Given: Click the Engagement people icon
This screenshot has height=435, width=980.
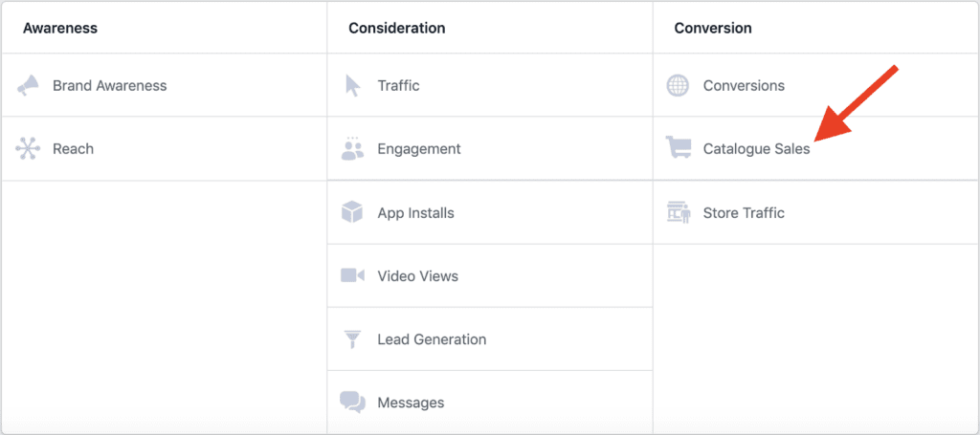Looking at the screenshot, I should [x=353, y=149].
